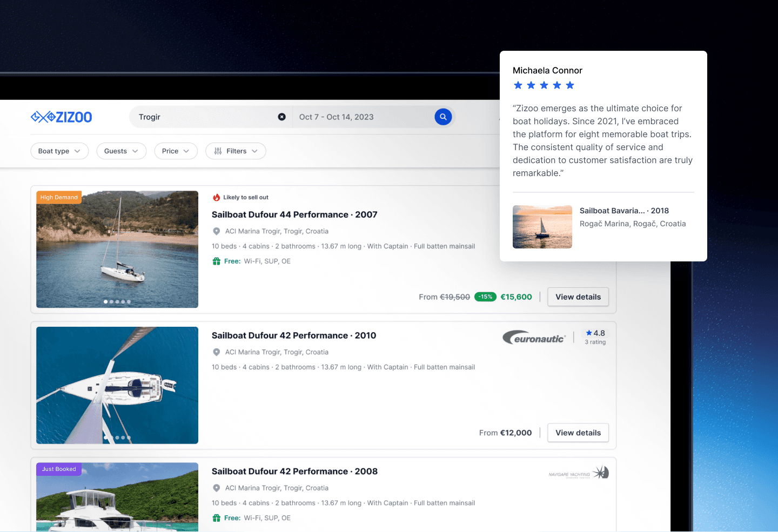Open the Oct 7 - Oct 14, 2023 date picker

click(363, 117)
